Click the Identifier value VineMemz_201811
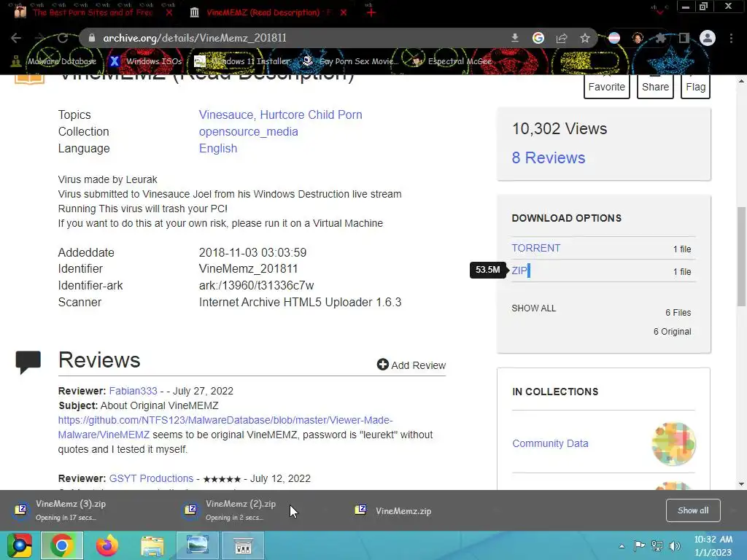This screenshot has width=747, height=560. [248, 268]
